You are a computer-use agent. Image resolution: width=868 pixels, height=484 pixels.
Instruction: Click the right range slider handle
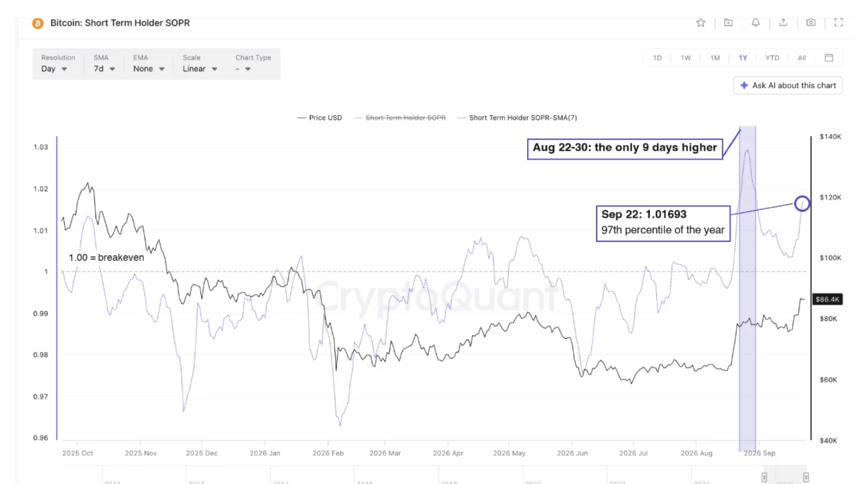[x=806, y=477]
